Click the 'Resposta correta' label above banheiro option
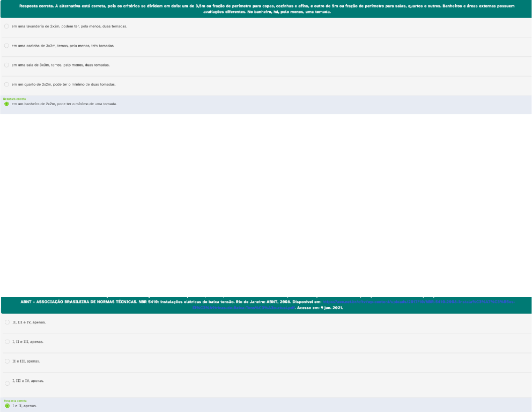The width and height of the screenshot is (532, 412). pyautogui.click(x=14, y=99)
